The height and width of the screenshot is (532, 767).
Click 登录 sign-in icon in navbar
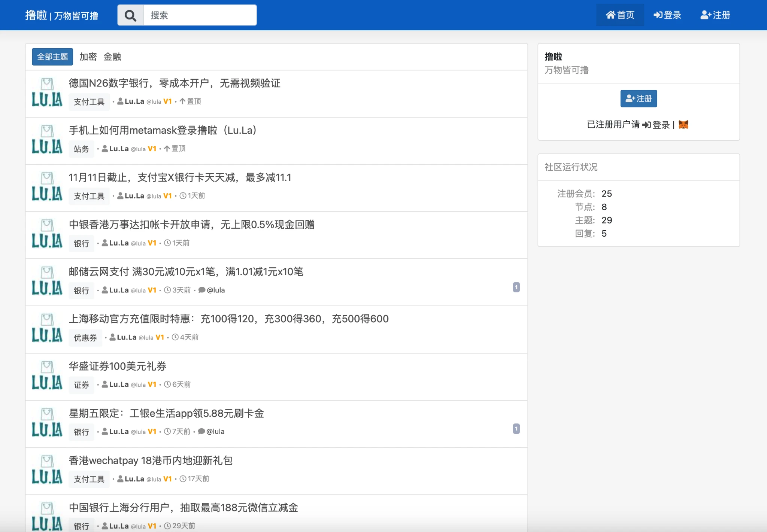point(658,15)
